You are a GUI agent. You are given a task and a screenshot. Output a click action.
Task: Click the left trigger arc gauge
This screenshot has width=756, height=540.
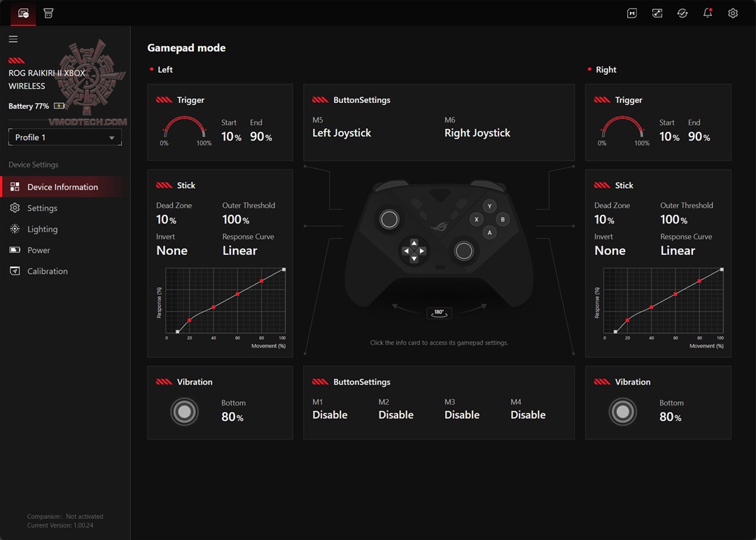point(185,128)
